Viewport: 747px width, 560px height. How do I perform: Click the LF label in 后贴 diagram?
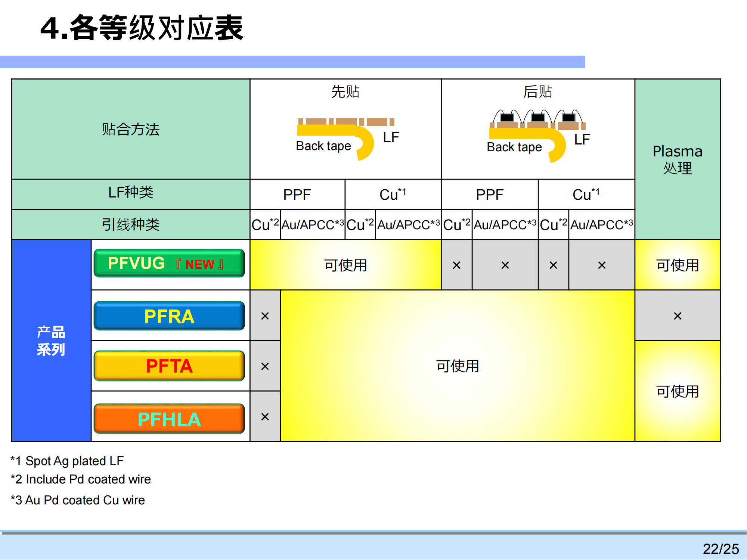click(x=582, y=140)
